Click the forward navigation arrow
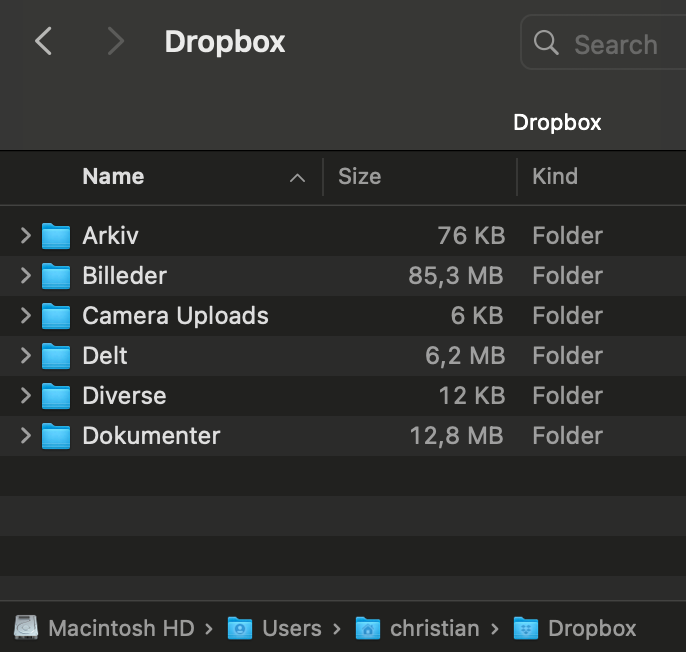 click(116, 42)
